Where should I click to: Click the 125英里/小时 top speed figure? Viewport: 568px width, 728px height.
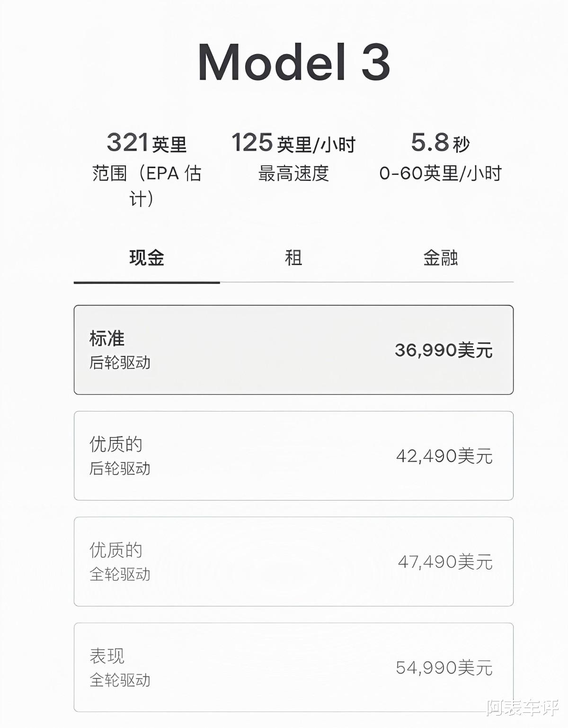(x=293, y=143)
